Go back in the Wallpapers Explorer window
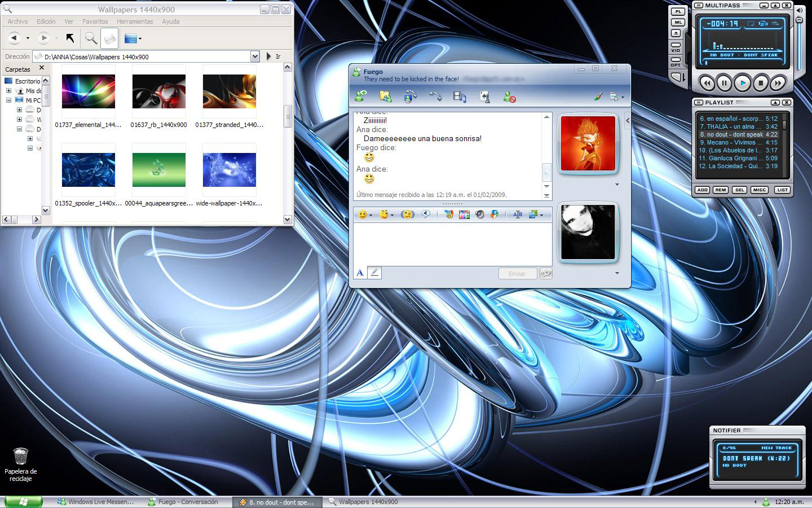This screenshot has width=812, height=508. [x=15, y=38]
